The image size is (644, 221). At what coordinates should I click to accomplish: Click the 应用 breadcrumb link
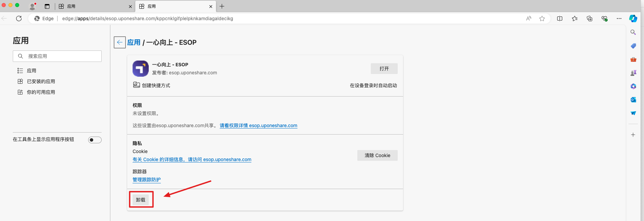click(x=134, y=42)
